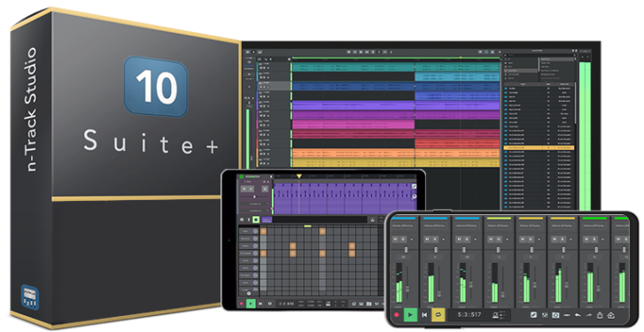Screen dimensions: 644x332
Task: Click the red record dot on tablet
Action: click(242, 304)
